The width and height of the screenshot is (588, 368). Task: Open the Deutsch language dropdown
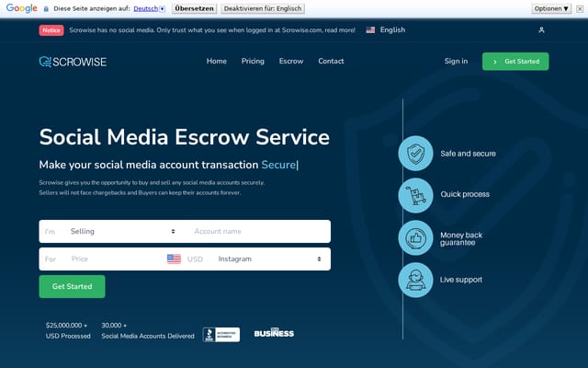pyautogui.click(x=149, y=8)
